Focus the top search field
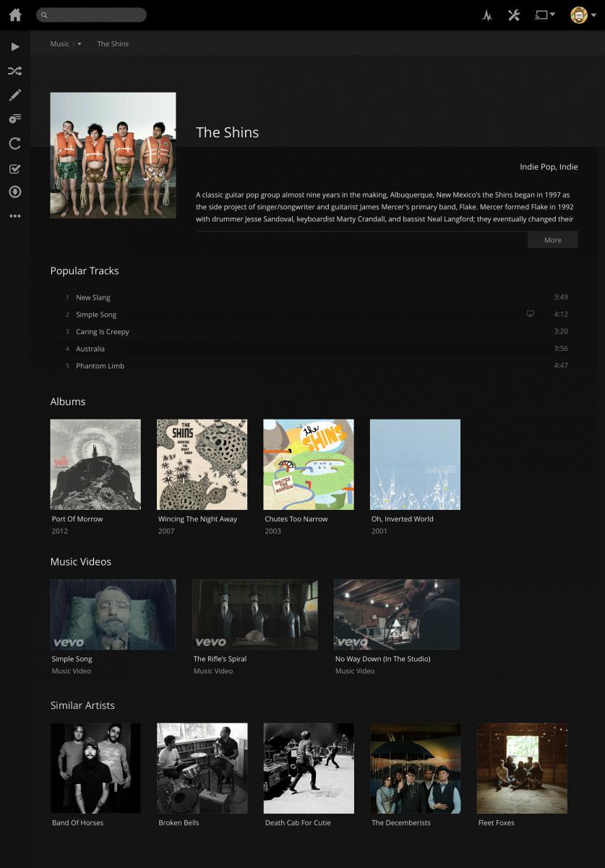Viewport: 605px width, 868px height. point(91,14)
